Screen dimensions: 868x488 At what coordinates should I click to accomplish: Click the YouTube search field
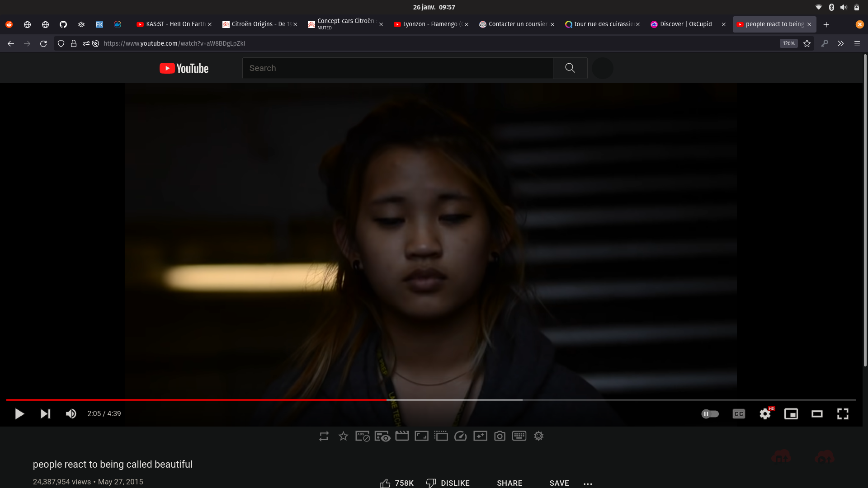[x=398, y=68]
